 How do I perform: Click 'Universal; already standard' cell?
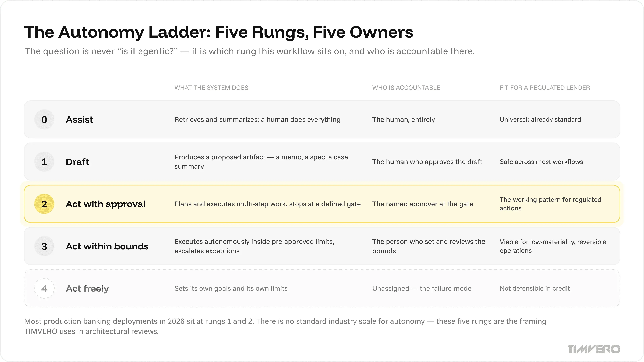(x=540, y=120)
